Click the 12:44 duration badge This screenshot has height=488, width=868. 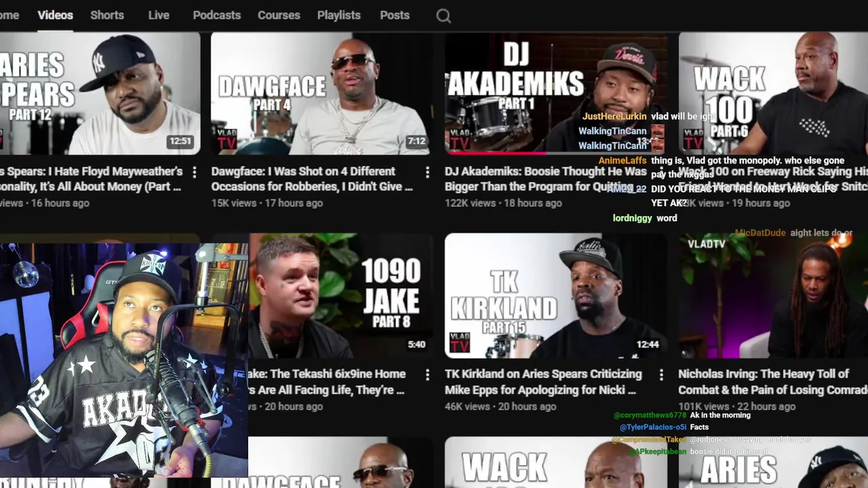pos(648,344)
